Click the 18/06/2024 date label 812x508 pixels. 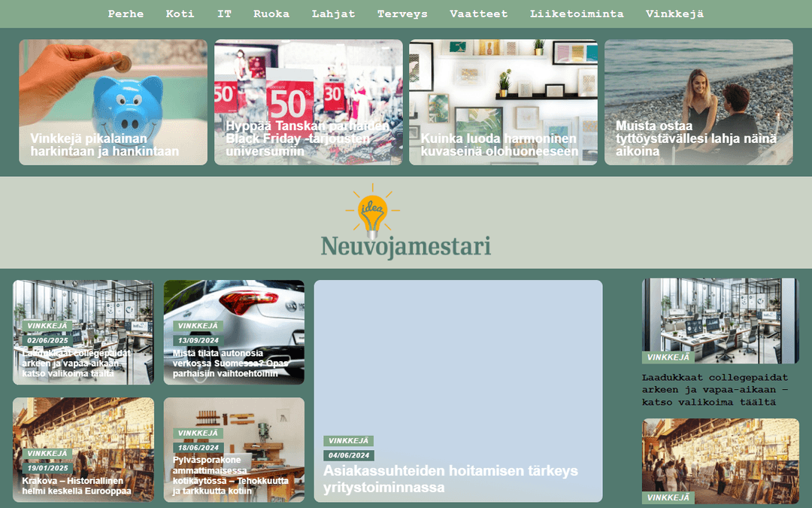(x=198, y=448)
